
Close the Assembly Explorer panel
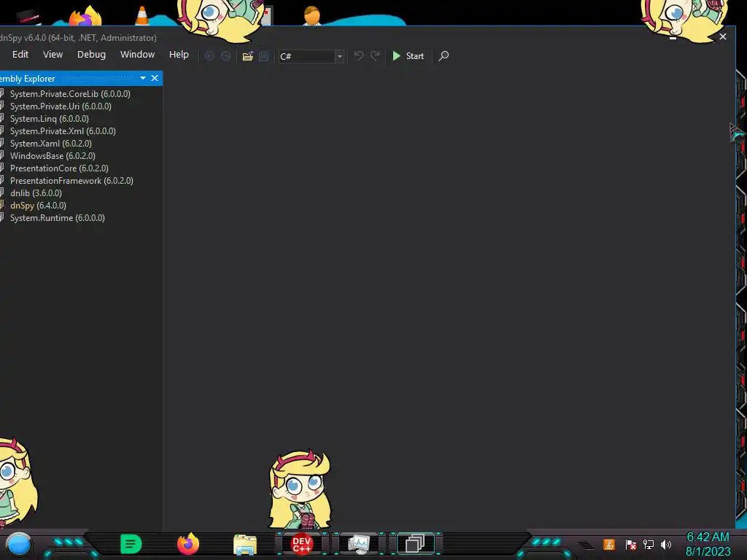155,78
